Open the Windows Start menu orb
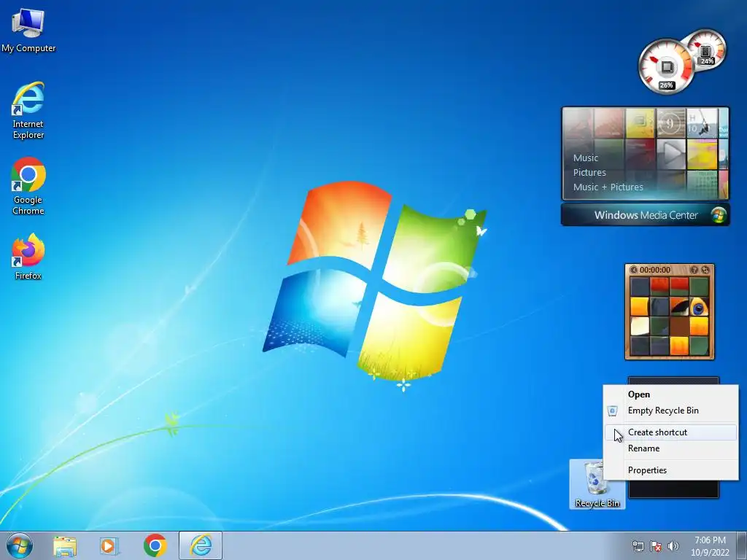This screenshot has height=560, width=747. point(20,545)
